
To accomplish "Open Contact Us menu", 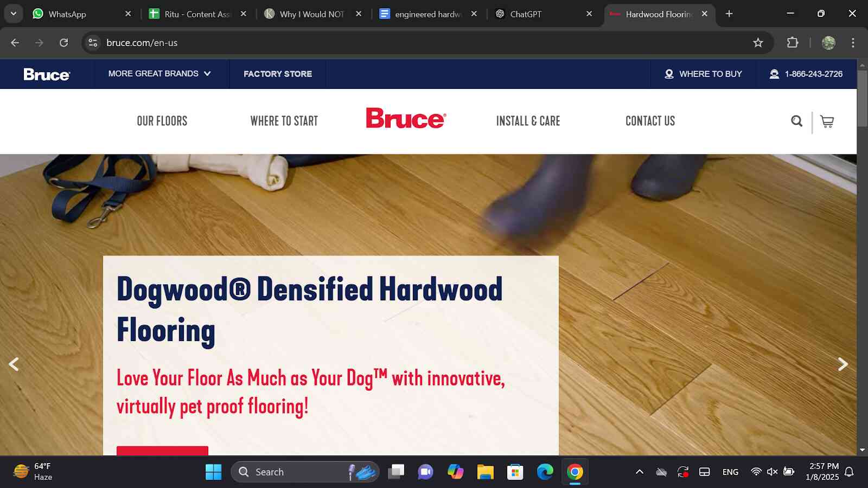I will pos(650,121).
